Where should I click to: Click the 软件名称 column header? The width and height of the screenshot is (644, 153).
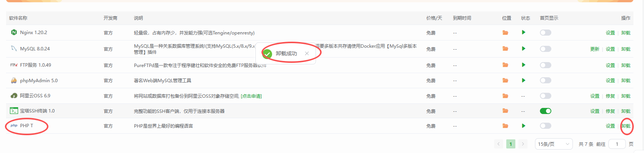pos(18,18)
